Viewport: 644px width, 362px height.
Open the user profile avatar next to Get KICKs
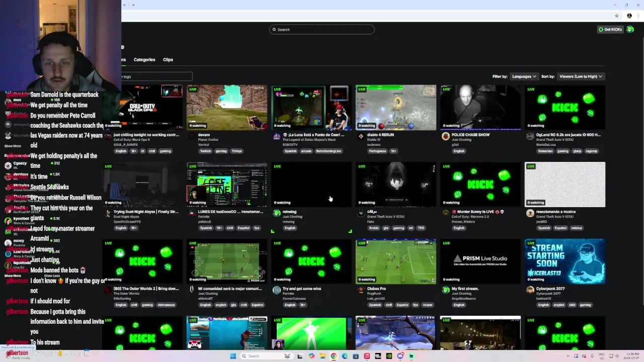pos(630,29)
